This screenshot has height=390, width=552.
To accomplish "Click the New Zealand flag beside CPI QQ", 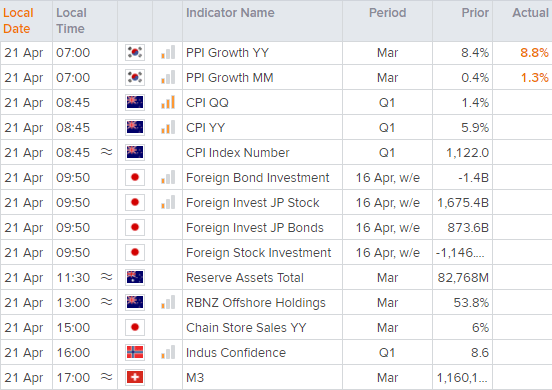I will point(135,102).
